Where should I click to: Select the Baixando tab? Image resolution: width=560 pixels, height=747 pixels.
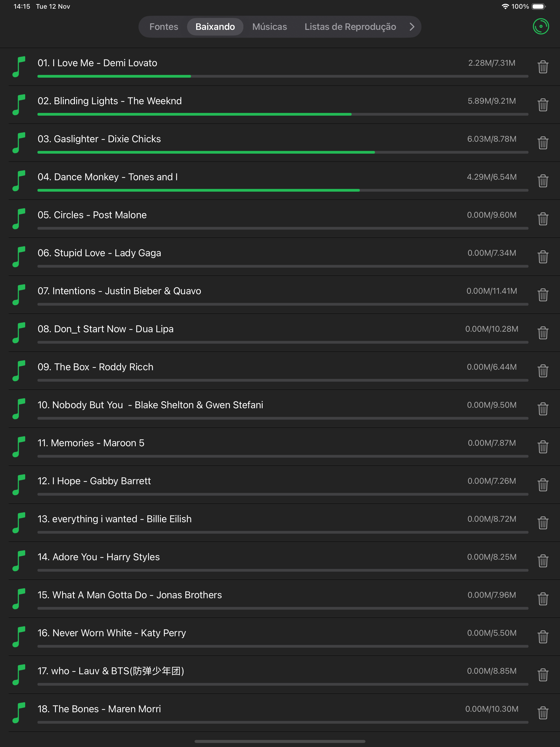pyautogui.click(x=215, y=27)
